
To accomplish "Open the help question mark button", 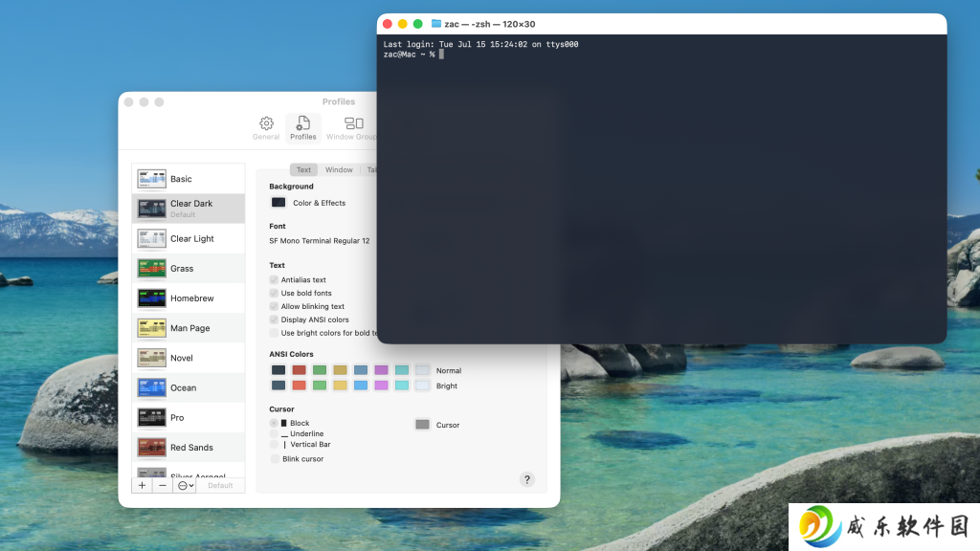I will pyautogui.click(x=527, y=479).
